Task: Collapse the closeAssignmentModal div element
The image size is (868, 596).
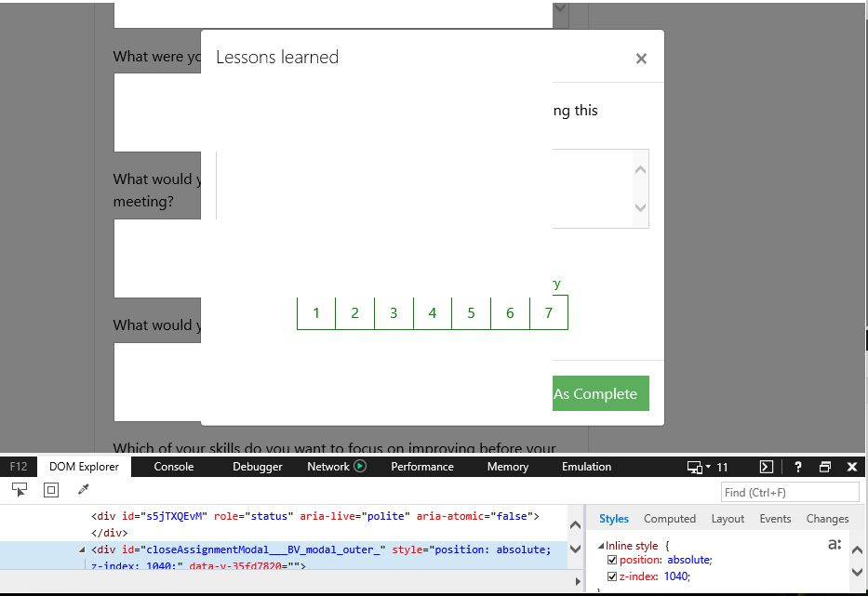Action: [x=82, y=550]
